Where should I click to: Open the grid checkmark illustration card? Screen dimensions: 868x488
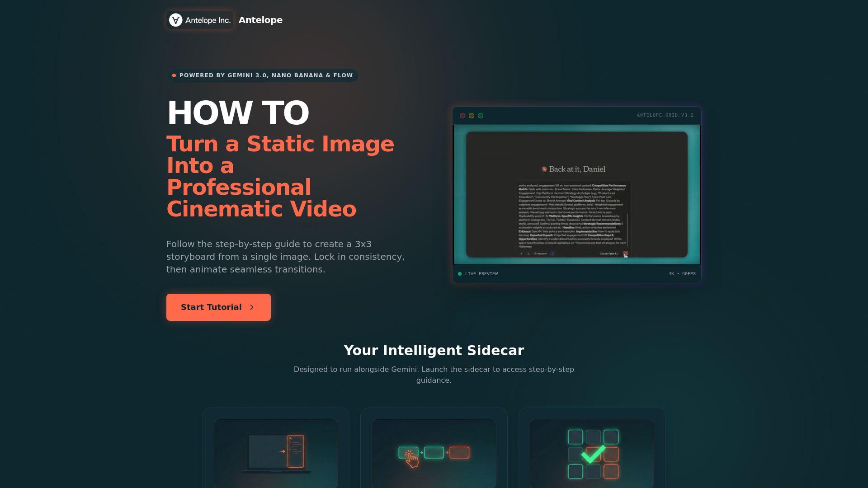point(592,453)
